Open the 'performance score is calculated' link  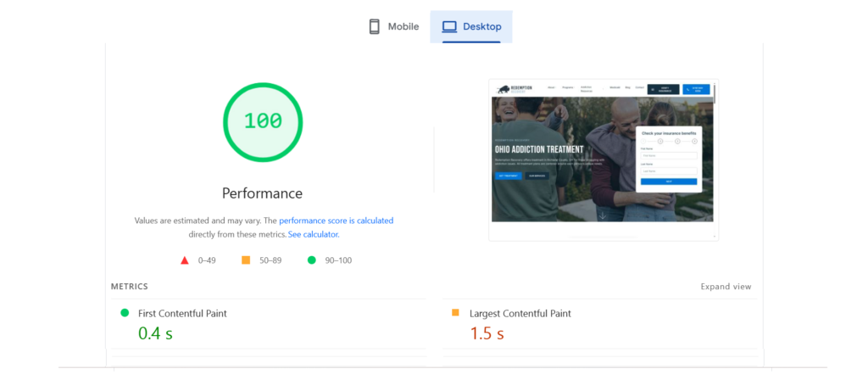(336, 221)
